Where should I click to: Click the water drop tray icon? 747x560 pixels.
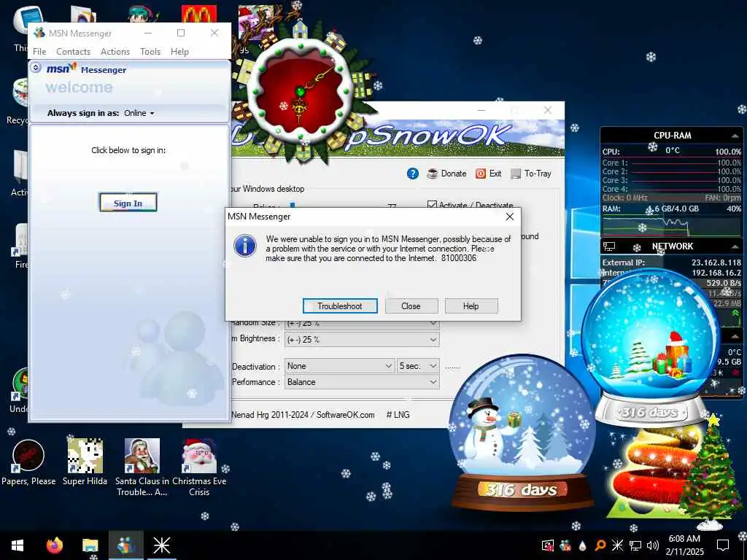(583, 545)
